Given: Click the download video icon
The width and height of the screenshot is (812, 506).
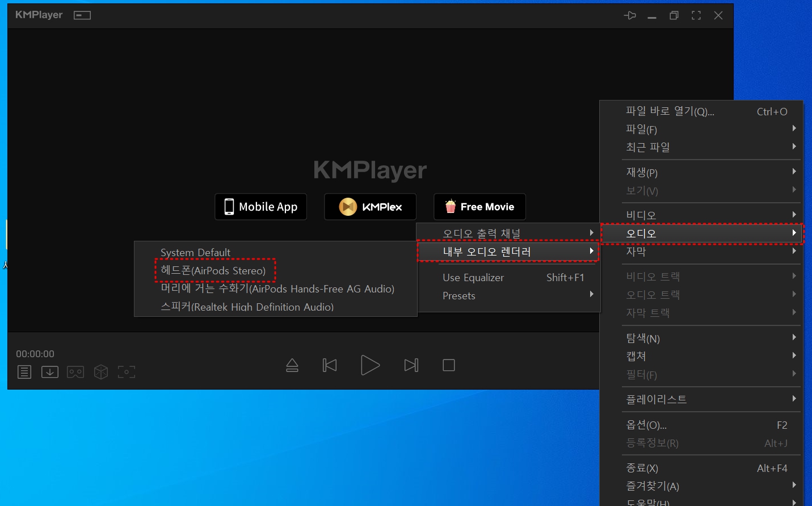Looking at the screenshot, I should tap(50, 372).
